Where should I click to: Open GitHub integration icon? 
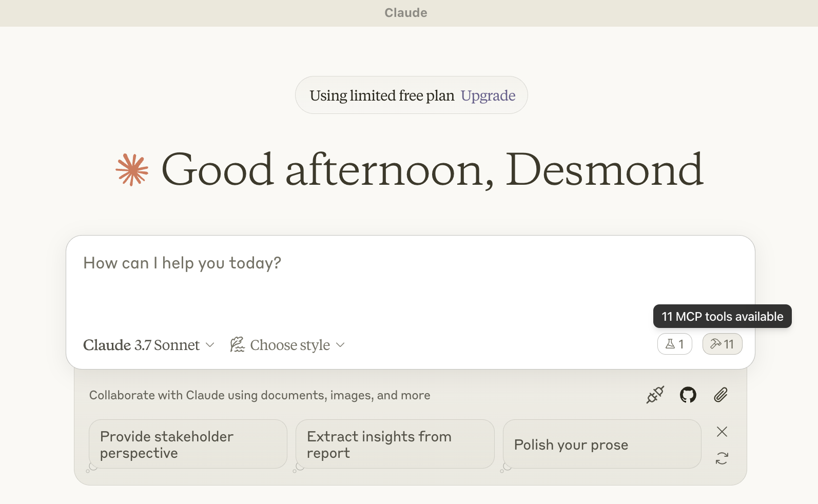pyautogui.click(x=688, y=395)
